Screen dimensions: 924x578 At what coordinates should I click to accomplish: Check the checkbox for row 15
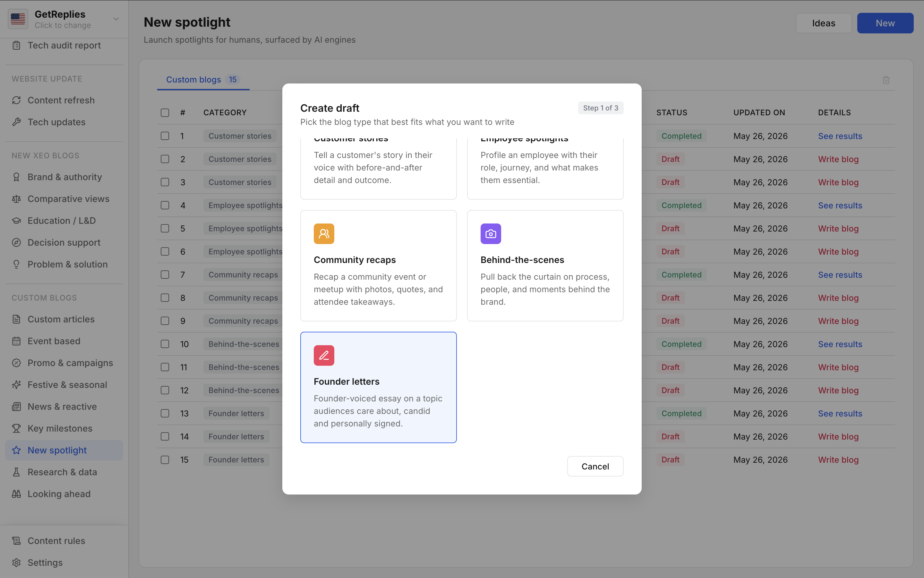(165, 460)
